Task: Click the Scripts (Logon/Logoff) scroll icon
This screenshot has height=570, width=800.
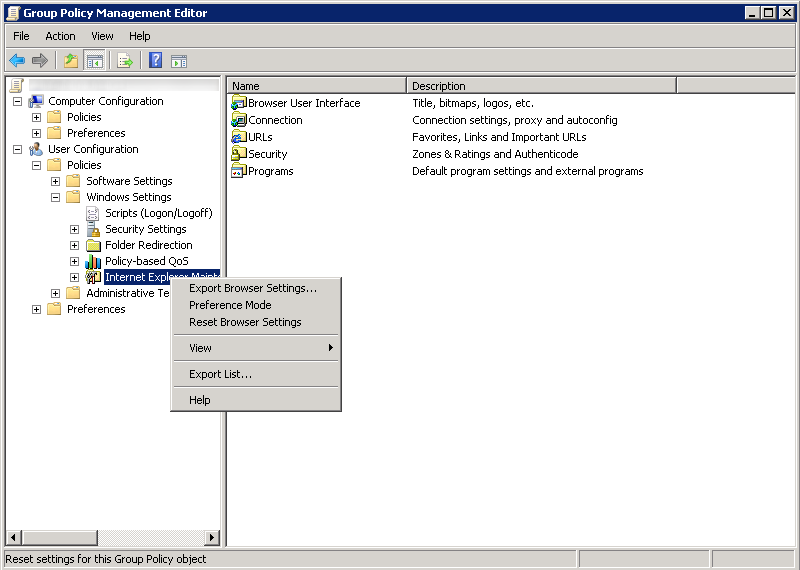Action: pyautogui.click(x=92, y=213)
